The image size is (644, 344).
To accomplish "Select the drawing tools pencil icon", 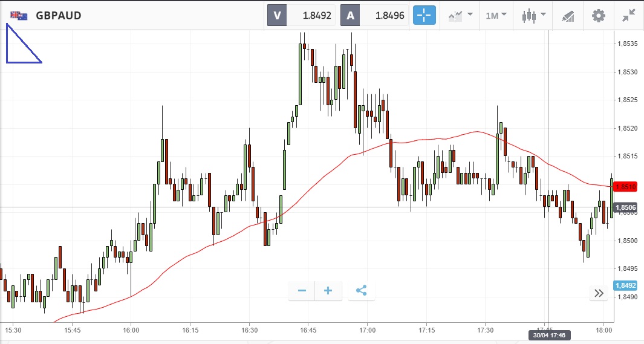I will click(567, 15).
